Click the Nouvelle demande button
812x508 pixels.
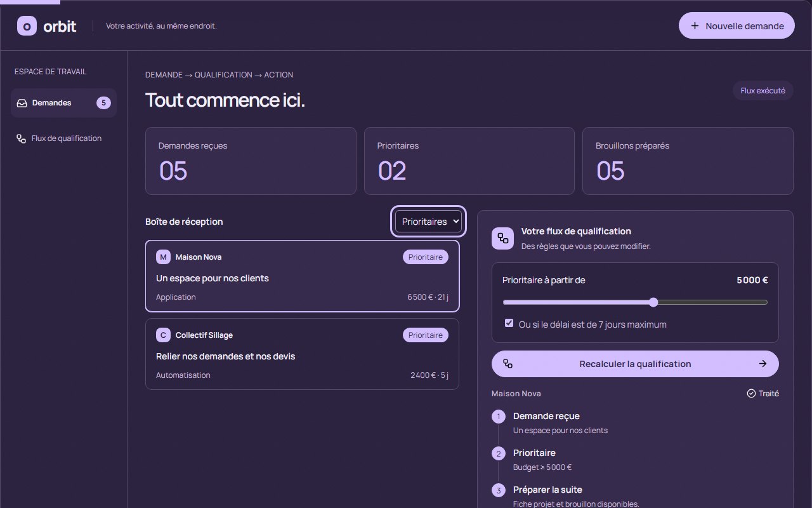[737, 25]
